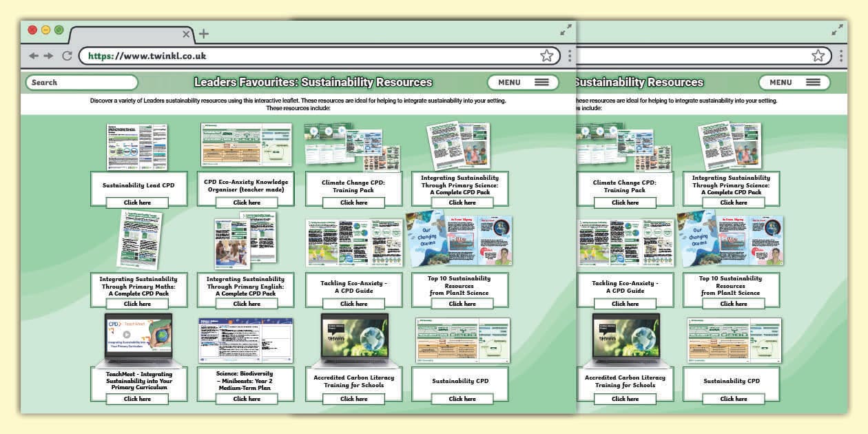Click the front window's fullscreen expand arrows
868x434 pixels.
tap(566, 30)
